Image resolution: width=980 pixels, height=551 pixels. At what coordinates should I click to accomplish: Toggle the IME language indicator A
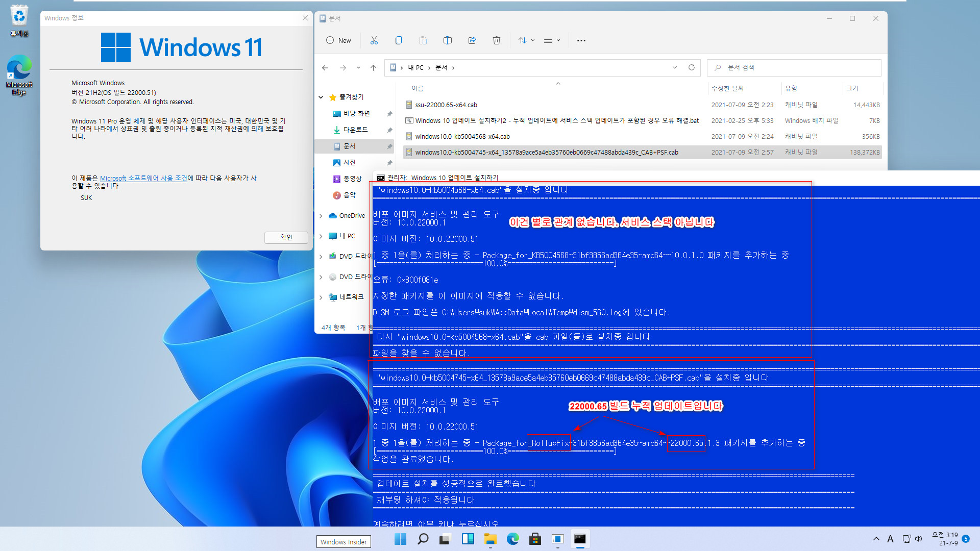tap(890, 539)
